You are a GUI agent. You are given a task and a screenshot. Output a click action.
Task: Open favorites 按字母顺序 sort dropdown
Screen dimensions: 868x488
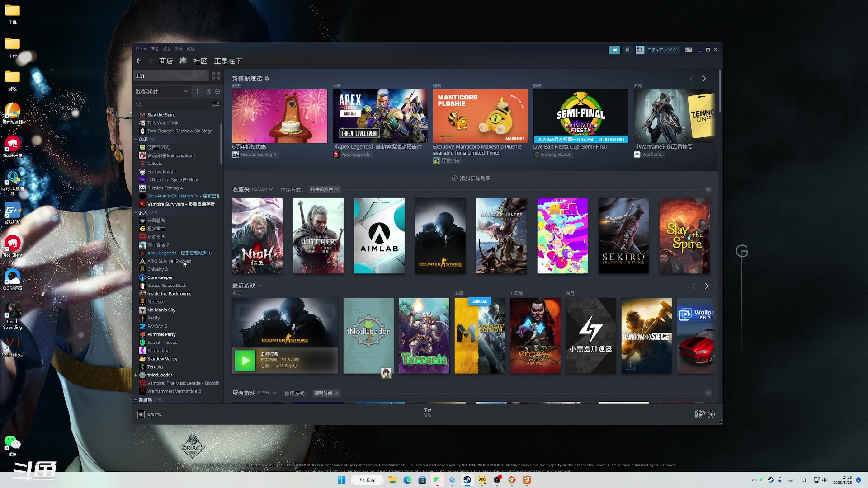pos(325,189)
